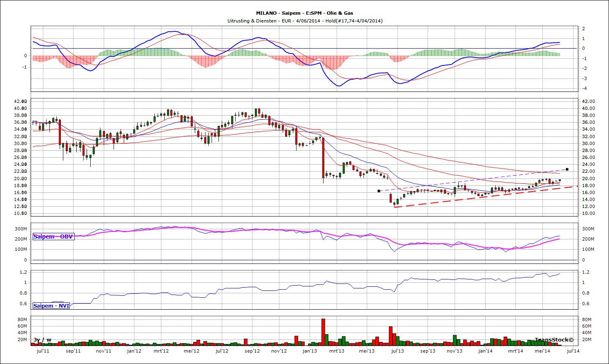The height and width of the screenshot is (364, 609).
Task: Click the '100M' OBV label on the left axis
Action: pyautogui.click(x=21, y=249)
